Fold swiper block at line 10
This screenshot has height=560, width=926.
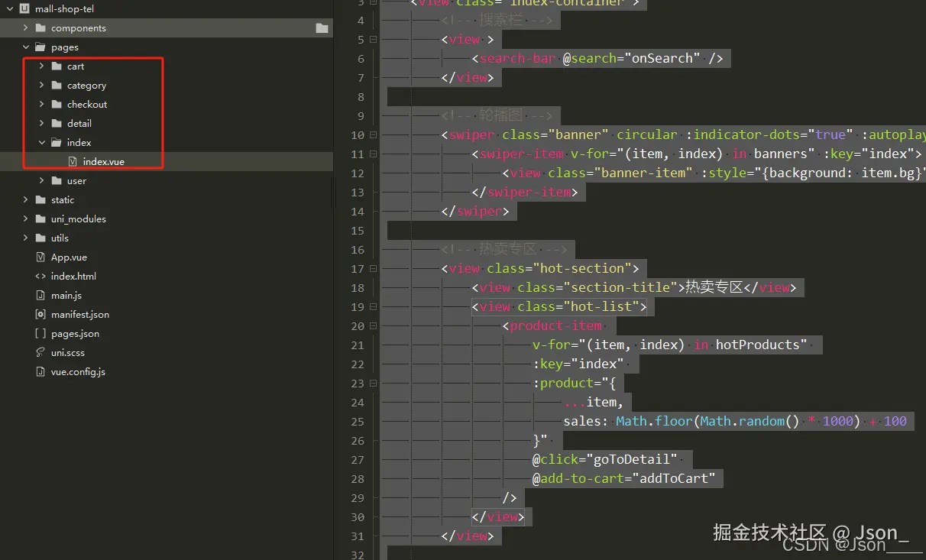pyautogui.click(x=373, y=134)
